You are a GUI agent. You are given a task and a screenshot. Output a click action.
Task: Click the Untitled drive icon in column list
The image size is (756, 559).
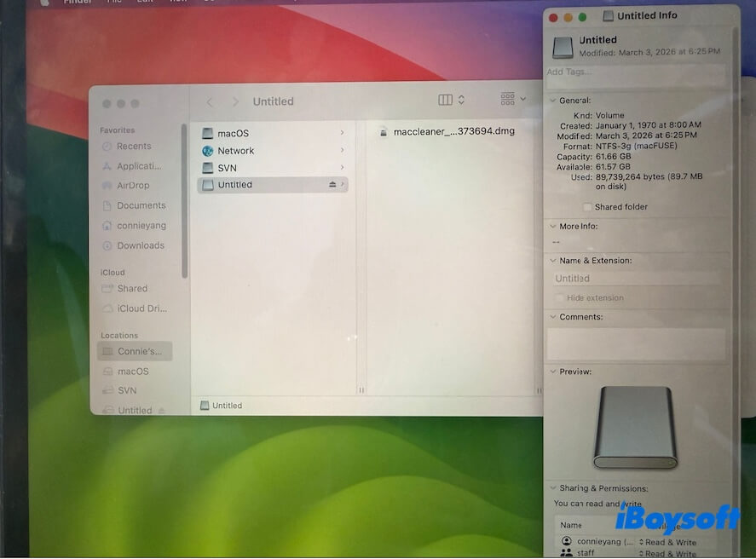coord(208,185)
